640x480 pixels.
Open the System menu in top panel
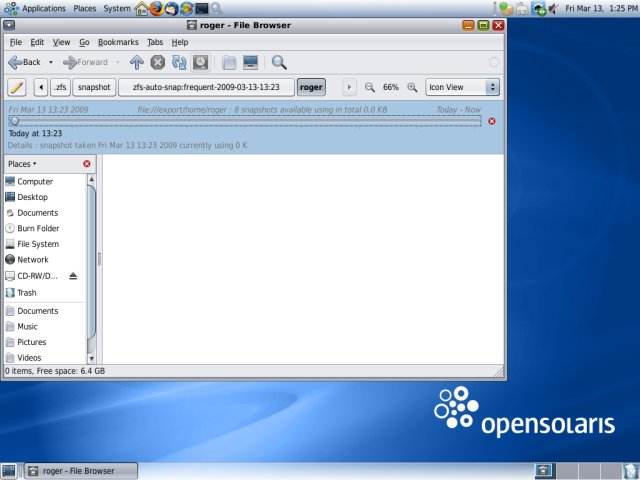pyautogui.click(x=117, y=8)
